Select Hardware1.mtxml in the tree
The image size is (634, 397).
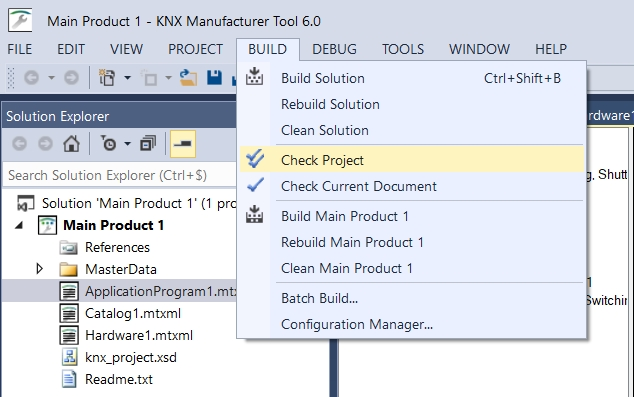point(139,335)
